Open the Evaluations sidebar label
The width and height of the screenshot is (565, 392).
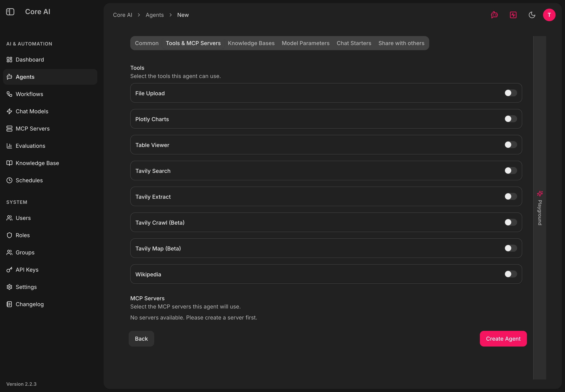point(30,146)
